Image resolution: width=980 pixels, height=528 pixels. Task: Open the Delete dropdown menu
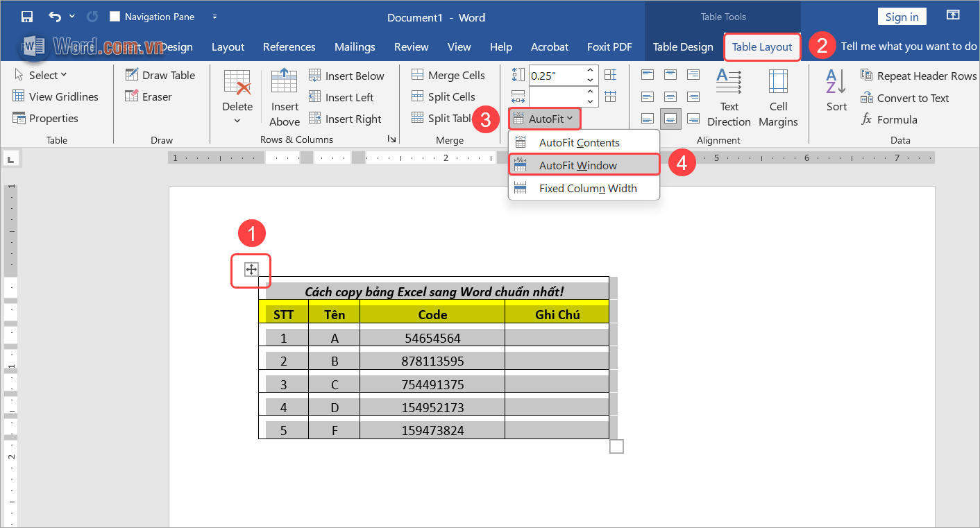(x=237, y=98)
